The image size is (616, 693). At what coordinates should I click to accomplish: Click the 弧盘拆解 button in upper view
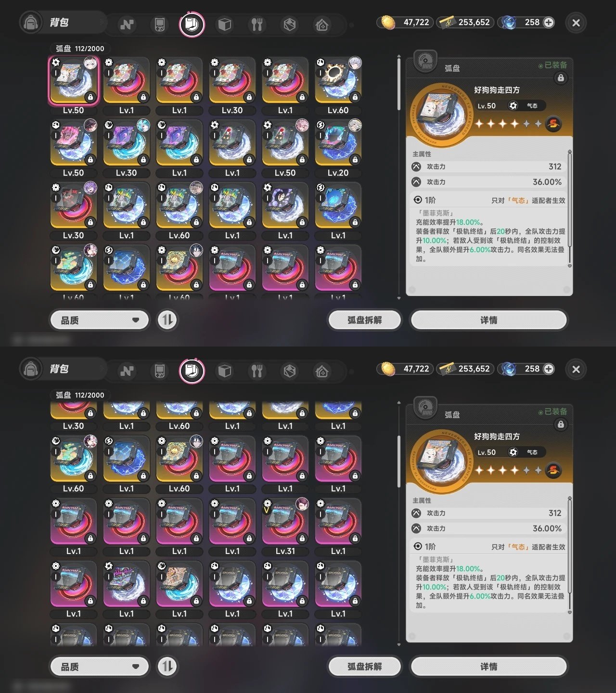[x=364, y=320]
